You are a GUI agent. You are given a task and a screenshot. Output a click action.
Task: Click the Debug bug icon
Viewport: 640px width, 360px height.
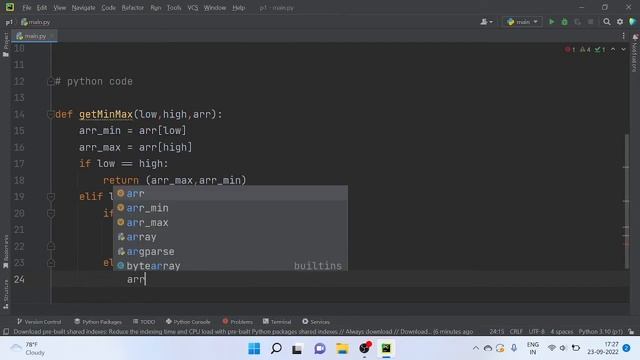click(x=564, y=22)
